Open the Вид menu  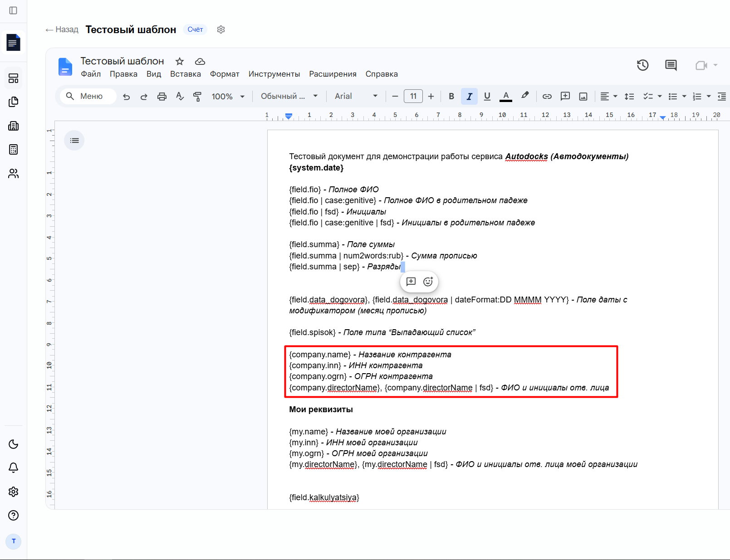[x=154, y=74]
